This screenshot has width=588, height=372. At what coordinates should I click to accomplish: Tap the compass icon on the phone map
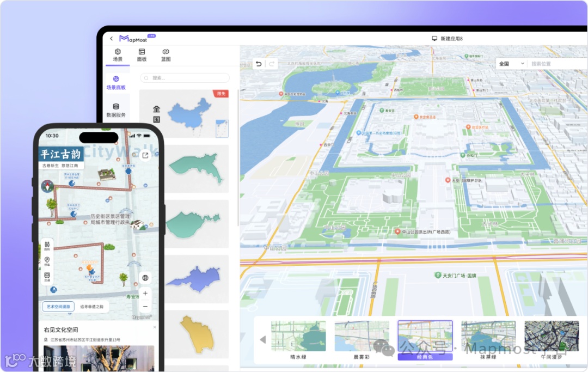pyautogui.click(x=47, y=186)
